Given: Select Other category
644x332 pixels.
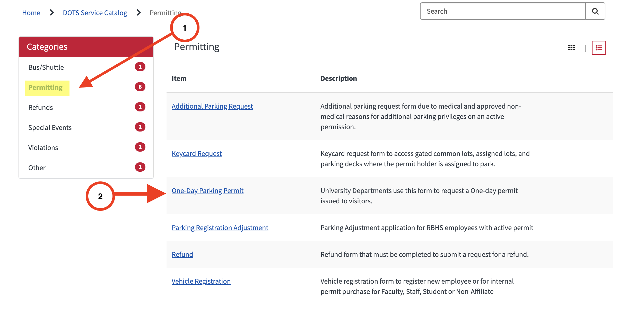Looking at the screenshot, I should [37, 168].
